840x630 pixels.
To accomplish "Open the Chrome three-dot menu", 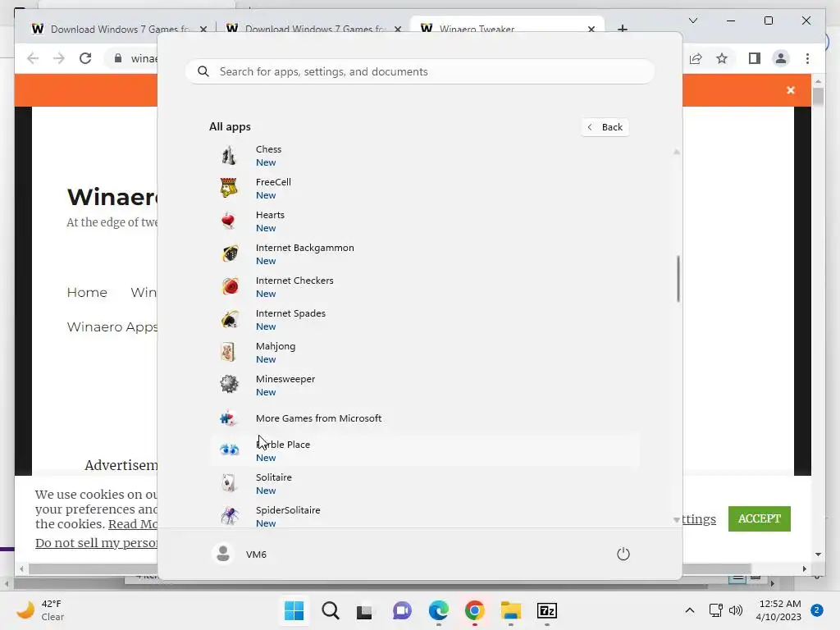I will click(807, 58).
